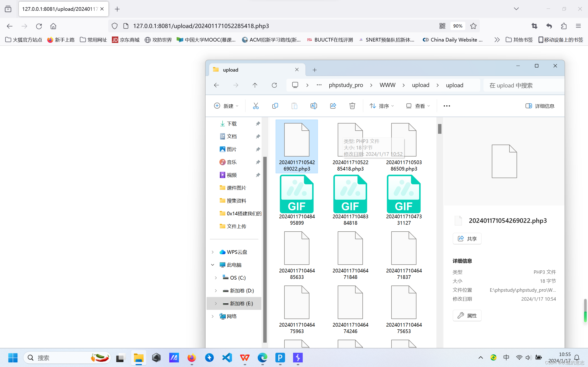
Task: Click the WWW breadcrumb segment
Action: pyautogui.click(x=387, y=85)
